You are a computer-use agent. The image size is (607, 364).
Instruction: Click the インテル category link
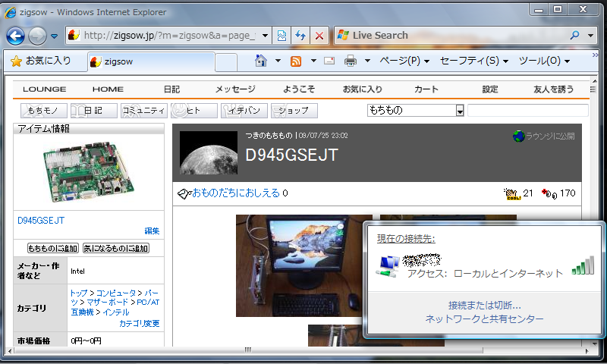click(116, 312)
